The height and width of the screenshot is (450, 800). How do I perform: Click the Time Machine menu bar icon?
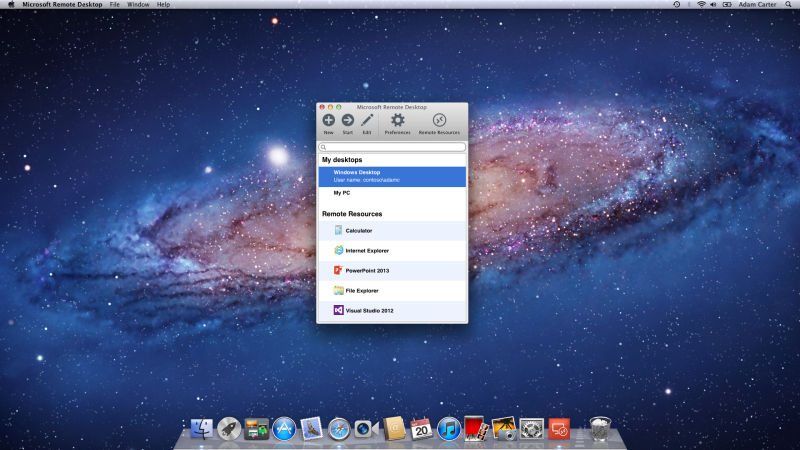point(677,4)
